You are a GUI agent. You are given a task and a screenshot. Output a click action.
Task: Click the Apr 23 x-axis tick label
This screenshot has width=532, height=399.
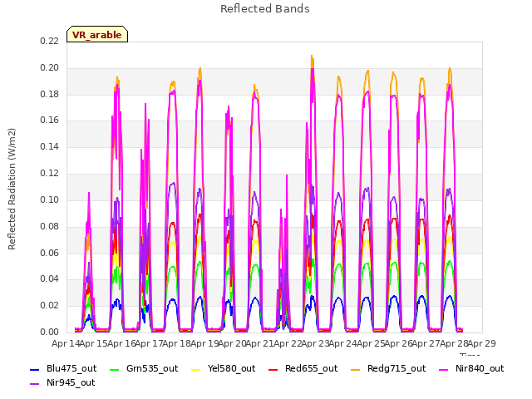[316, 343]
